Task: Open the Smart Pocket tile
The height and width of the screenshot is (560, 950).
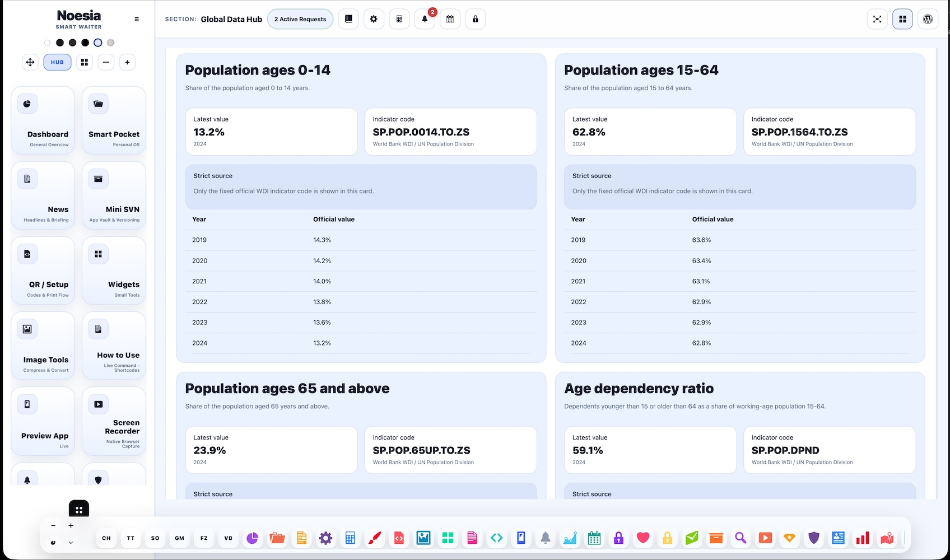Action: click(114, 120)
